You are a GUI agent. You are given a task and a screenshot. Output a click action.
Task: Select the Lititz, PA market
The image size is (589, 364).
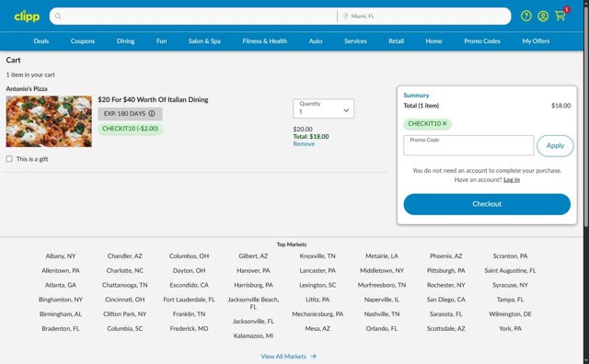pos(318,300)
